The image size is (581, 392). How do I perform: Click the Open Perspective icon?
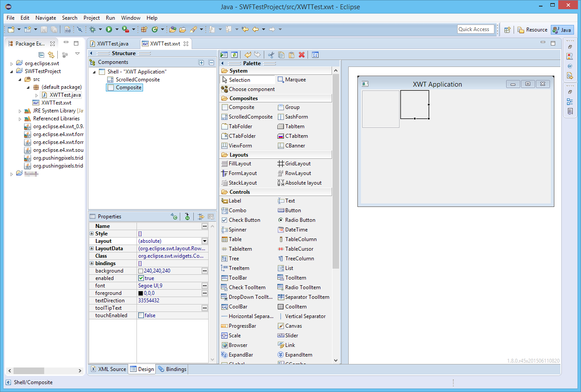[507, 30]
